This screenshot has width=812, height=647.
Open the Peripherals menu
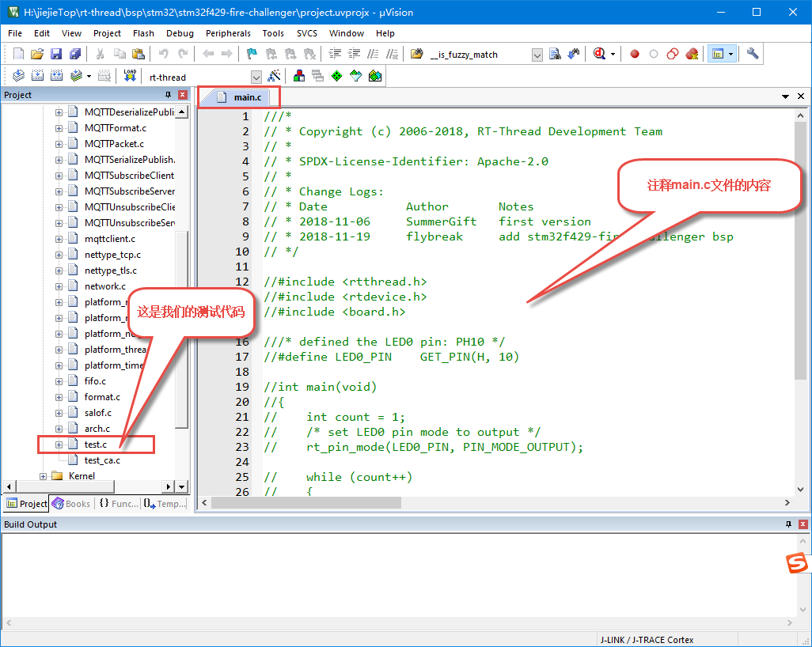point(228,33)
